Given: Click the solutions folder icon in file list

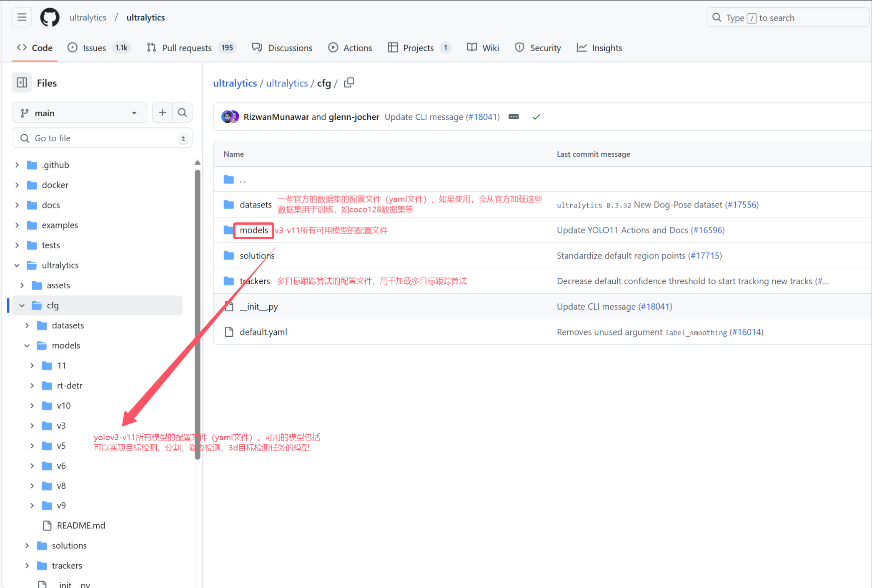Looking at the screenshot, I should pos(229,255).
